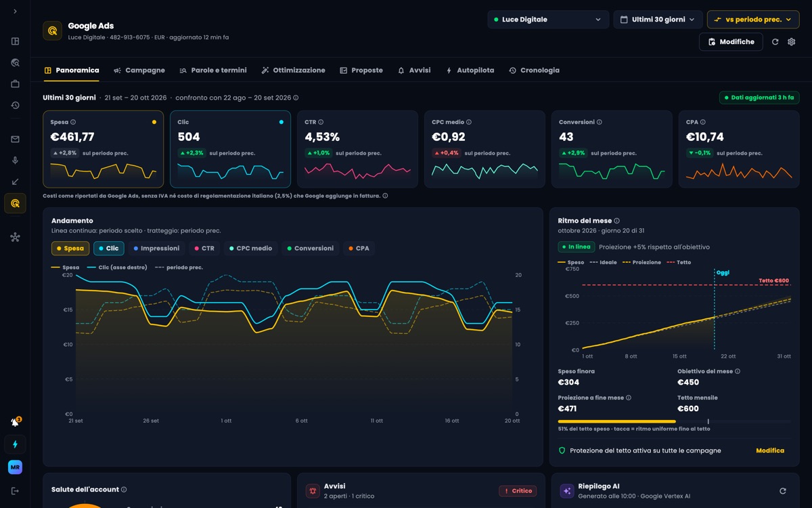Click the Dati aggiornati 3 h fa badge
Image resolution: width=812 pixels, height=508 pixels.
tap(759, 98)
